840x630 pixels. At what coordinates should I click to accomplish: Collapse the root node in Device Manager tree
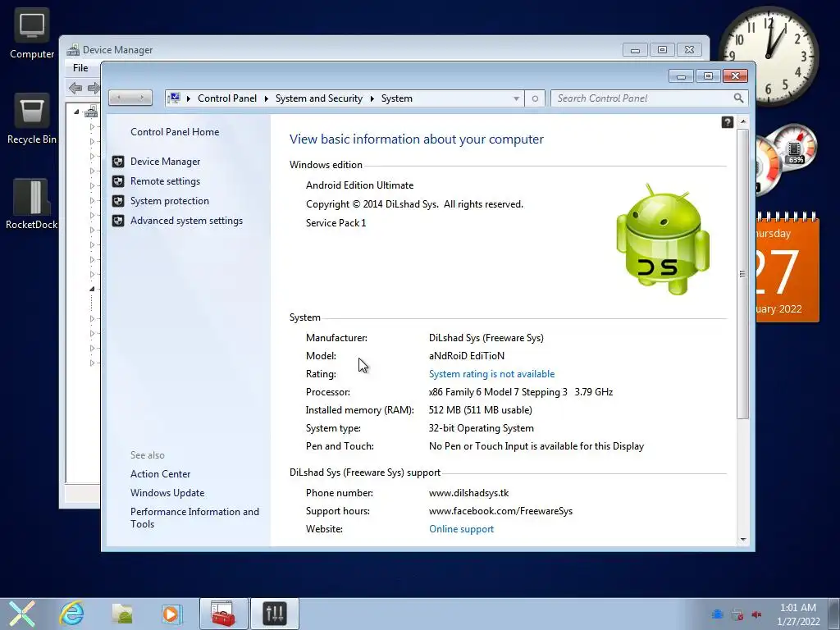[76, 112]
